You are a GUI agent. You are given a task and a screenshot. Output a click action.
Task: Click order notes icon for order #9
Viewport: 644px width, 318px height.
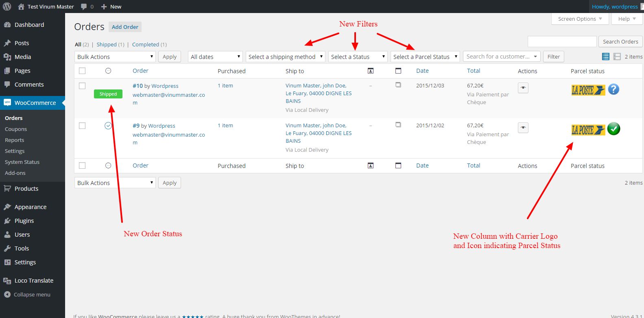pos(398,124)
